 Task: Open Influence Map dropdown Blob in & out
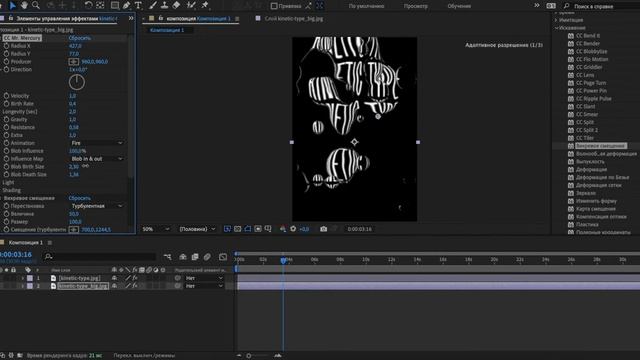[x=96, y=159]
